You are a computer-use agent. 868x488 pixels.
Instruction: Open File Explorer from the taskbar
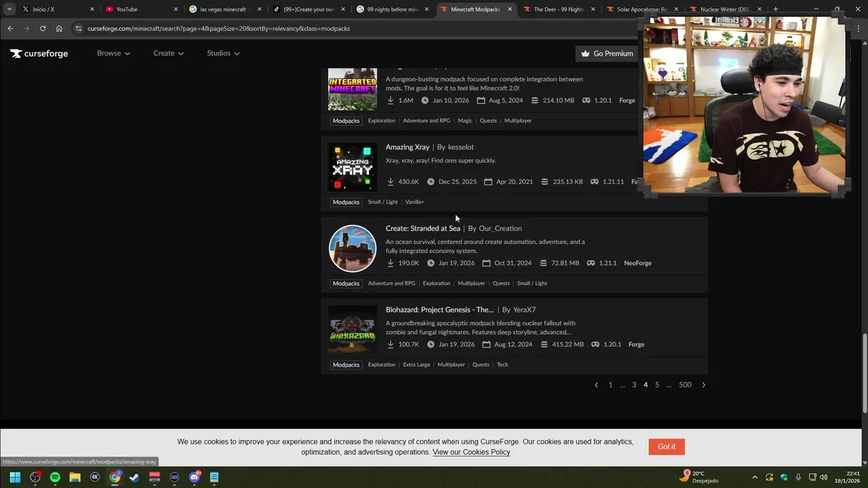click(75, 477)
